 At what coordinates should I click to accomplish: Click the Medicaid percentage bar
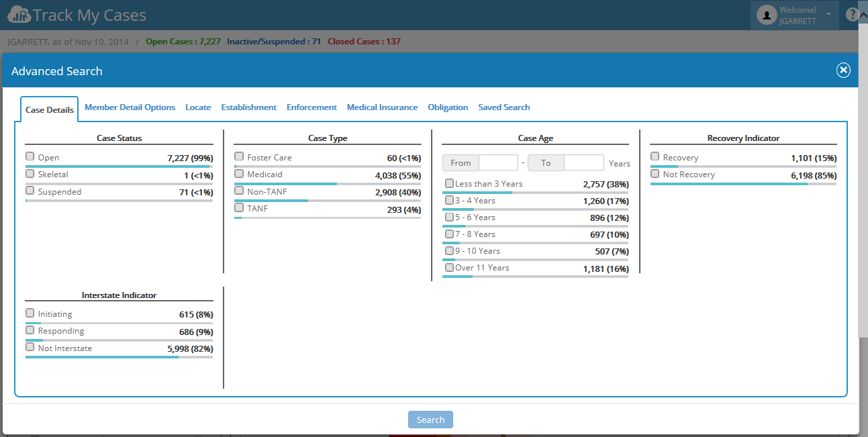click(x=328, y=183)
